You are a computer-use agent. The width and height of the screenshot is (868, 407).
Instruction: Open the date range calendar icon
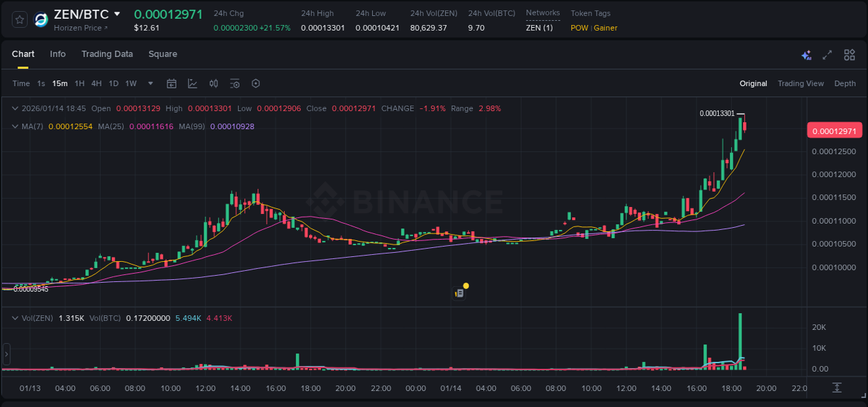tap(172, 83)
